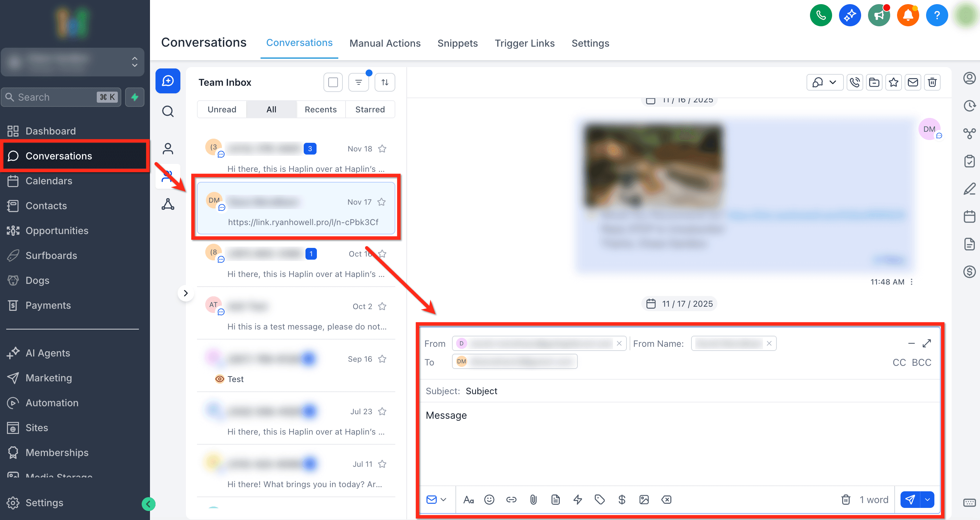Screen dimensions: 980x520
Task: Open the notes pencil icon in sidebar
Action: tap(970, 189)
